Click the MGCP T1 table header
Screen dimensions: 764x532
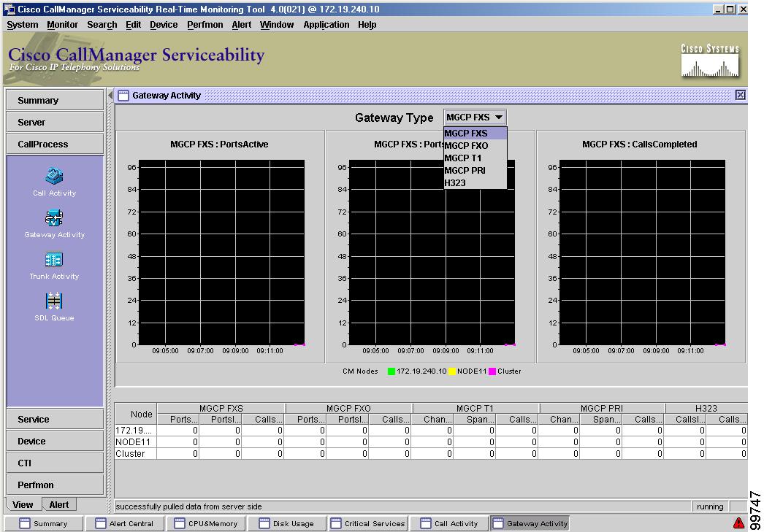(475, 409)
